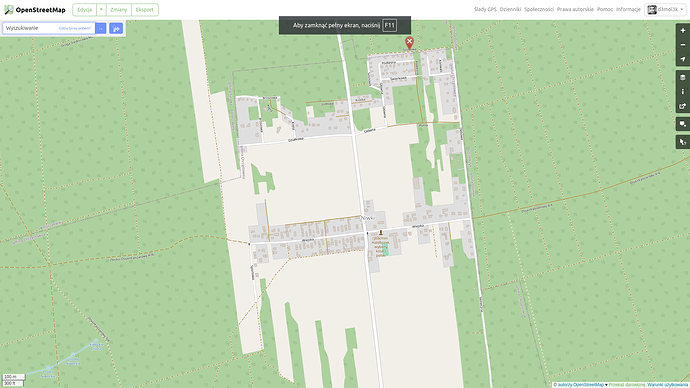This screenshot has height=388, width=690.
Task: Open the share map icon
Action: (x=683, y=106)
